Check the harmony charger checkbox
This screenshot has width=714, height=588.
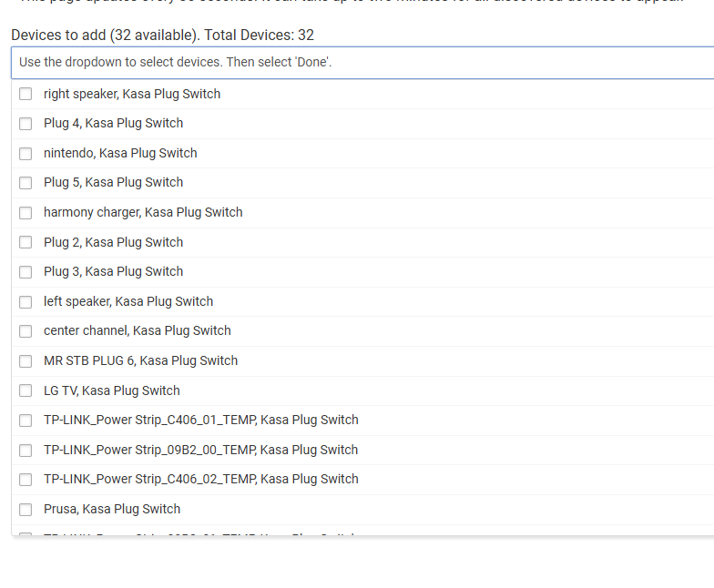[25, 213]
